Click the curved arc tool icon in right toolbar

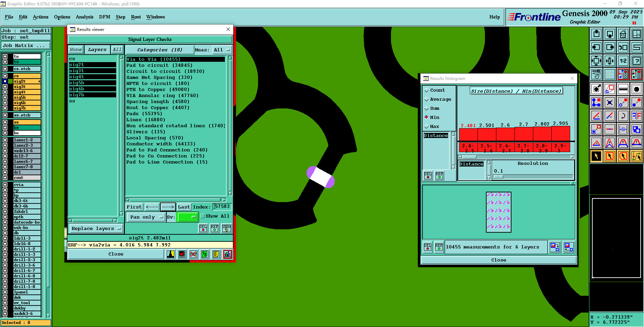tap(623, 116)
